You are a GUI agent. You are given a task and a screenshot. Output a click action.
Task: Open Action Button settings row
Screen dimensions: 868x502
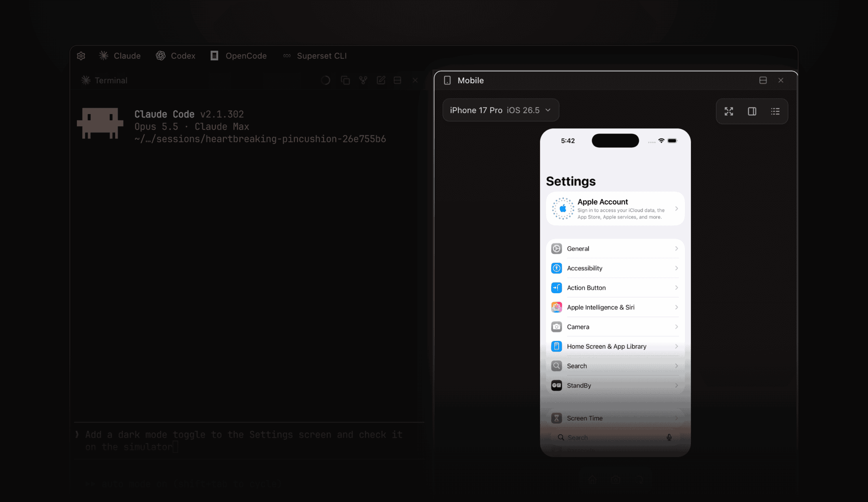click(x=615, y=288)
